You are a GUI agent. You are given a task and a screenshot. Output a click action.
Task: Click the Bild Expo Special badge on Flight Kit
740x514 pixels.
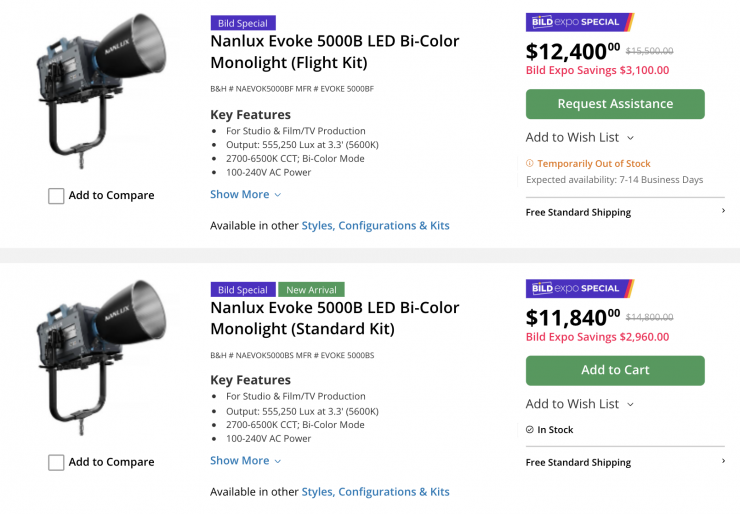pyautogui.click(x=579, y=22)
